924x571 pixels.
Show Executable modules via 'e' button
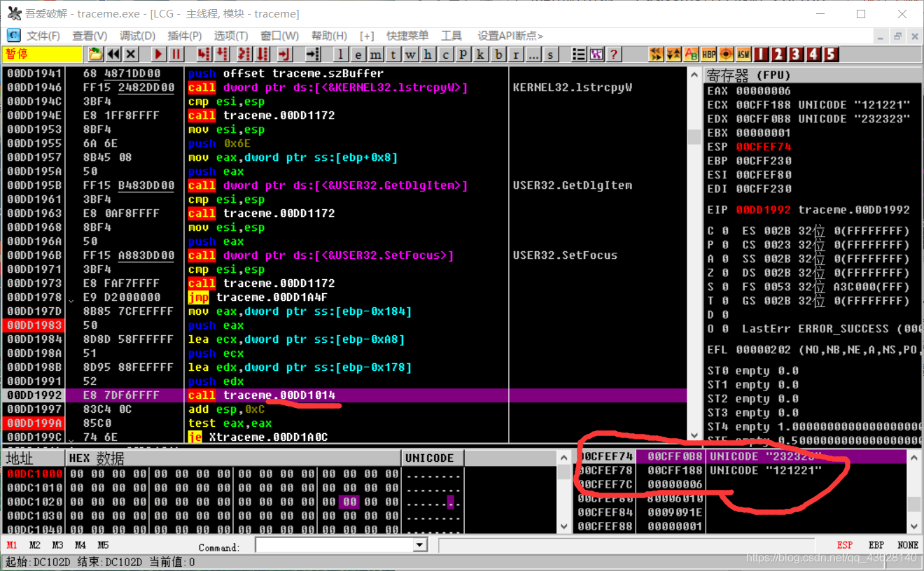coord(358,55)
